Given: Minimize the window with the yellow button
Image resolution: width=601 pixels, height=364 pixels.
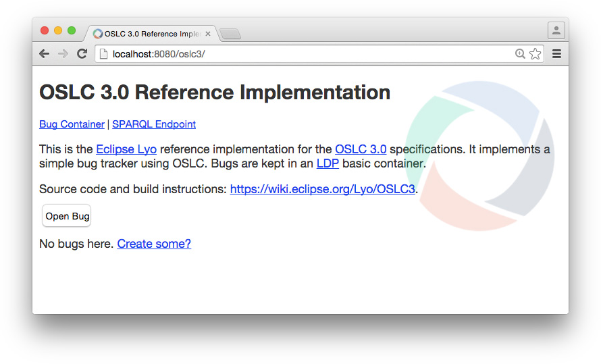Looking at the screenshot, I should coord(58,30).
